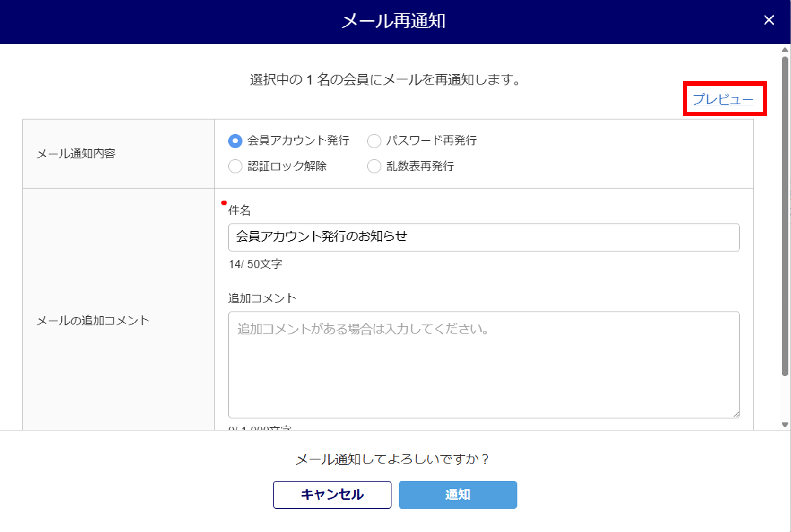The width and height of the screenshot is (791, 532).
Task: Open the プレビュー link
Action: [722, 99]
